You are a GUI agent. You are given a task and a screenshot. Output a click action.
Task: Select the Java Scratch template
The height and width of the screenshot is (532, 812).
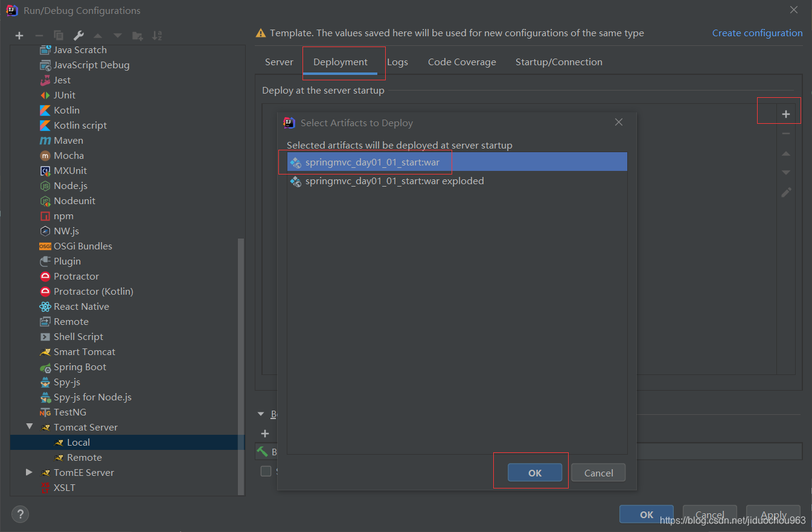pyautogui.click(x=73, y=50)
